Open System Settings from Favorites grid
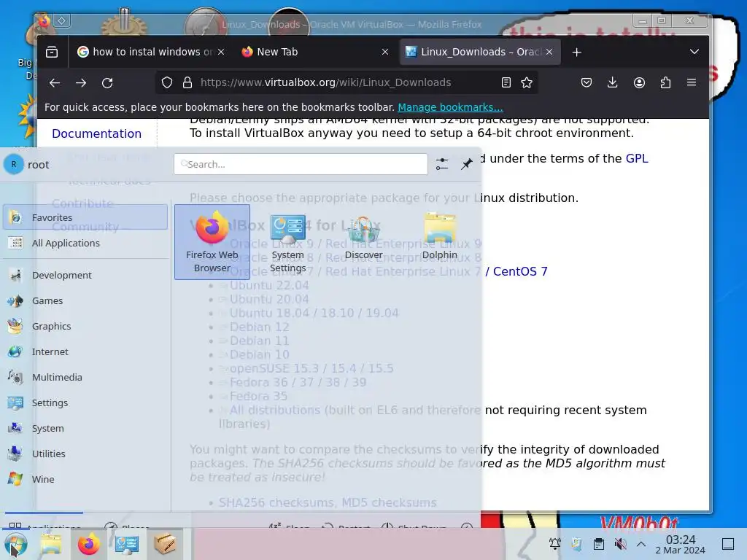The width and height of the screenshot is (747, 560). point(287,242)
